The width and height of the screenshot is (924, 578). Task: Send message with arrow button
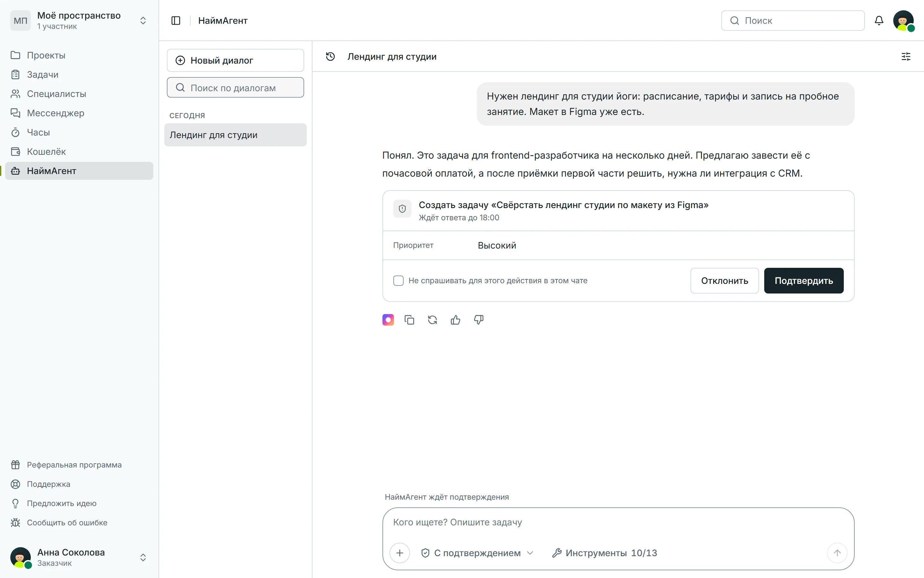837,553
